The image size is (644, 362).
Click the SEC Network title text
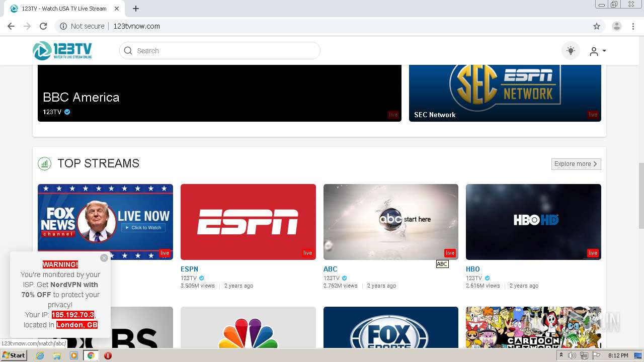click(x=435, y=115)
